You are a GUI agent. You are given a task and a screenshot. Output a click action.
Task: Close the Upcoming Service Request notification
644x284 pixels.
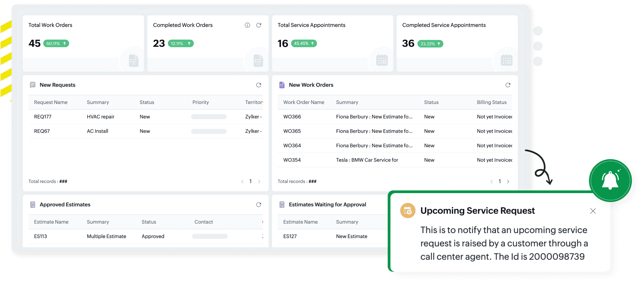tap(593, 211)
